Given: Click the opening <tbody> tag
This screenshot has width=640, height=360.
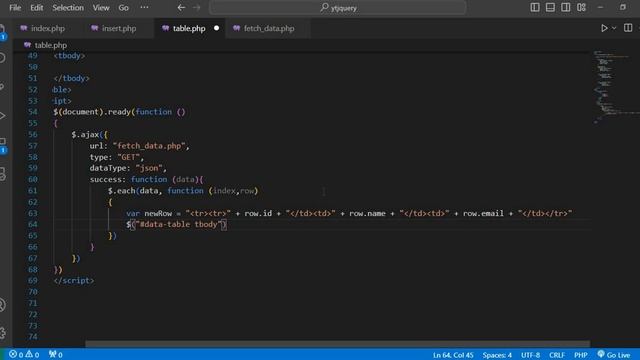Looking at the screenshot, I should click(x=69, y=56).
